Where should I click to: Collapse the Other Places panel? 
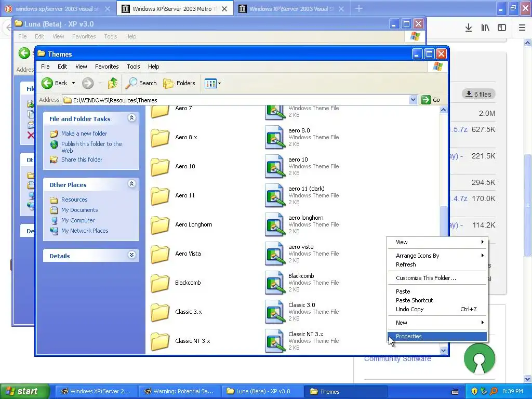(x=131, y=184)
